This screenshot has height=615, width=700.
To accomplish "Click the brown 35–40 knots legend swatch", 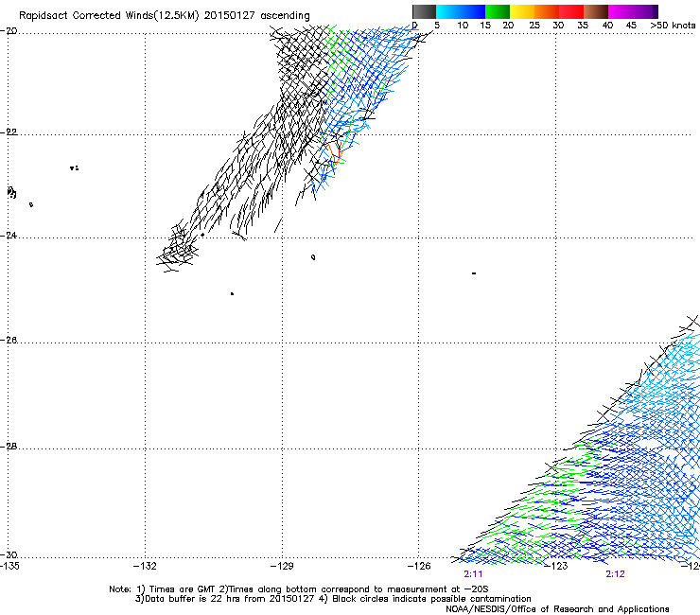I will pos(596,11).
